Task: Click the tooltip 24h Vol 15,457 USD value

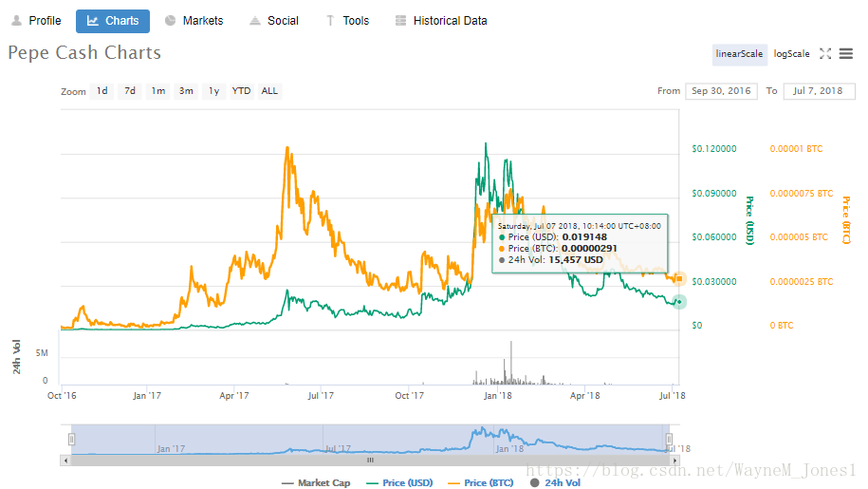Action: coord(576,260)
